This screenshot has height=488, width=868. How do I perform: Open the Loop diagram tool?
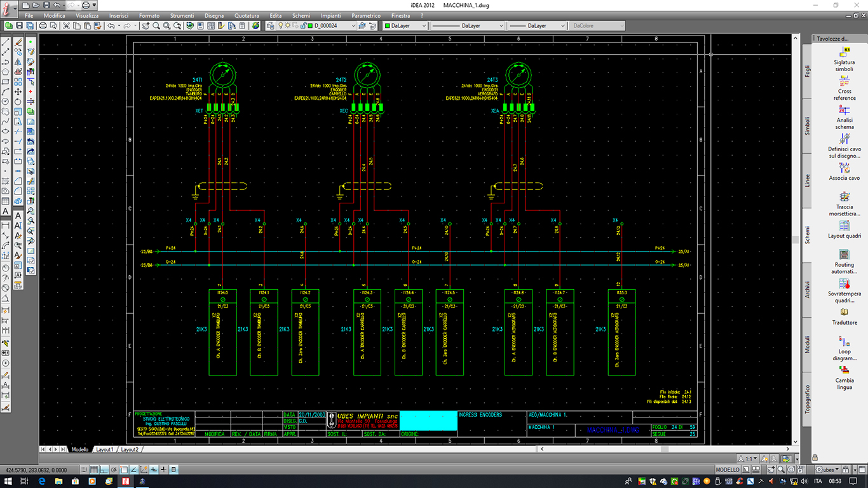844,348
